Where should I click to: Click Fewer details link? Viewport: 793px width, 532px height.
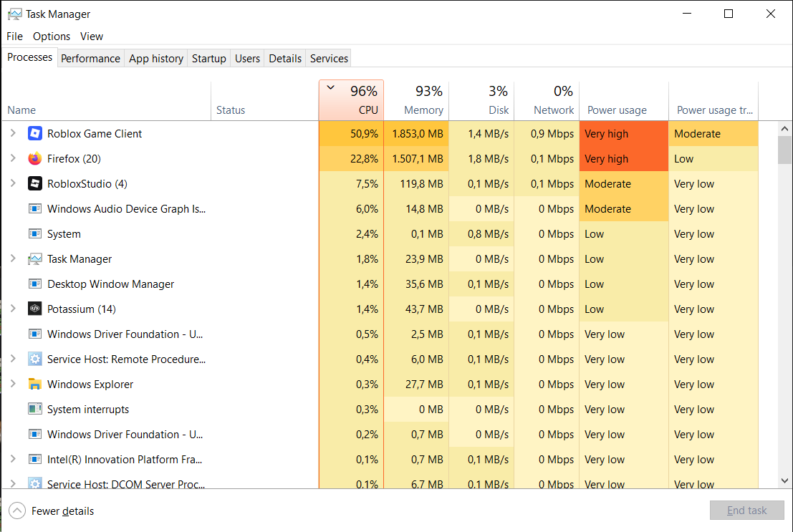point(63,511)
